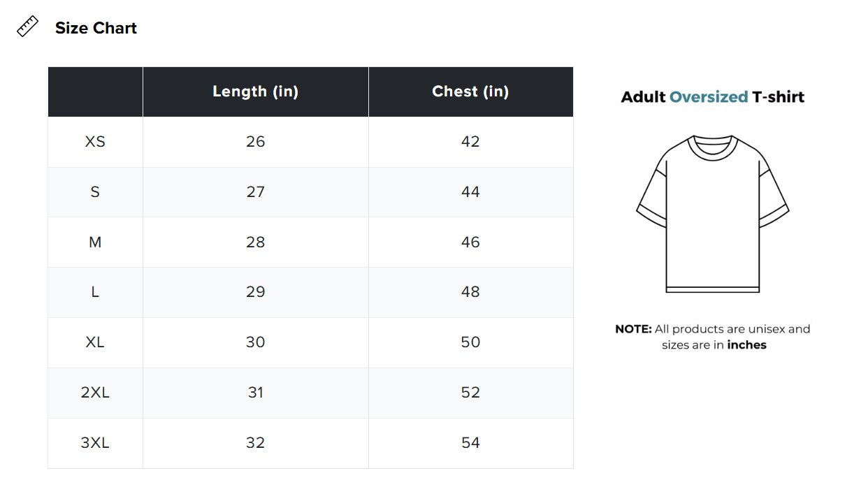Select the Size Chart heading text

(x=96, y=28)
